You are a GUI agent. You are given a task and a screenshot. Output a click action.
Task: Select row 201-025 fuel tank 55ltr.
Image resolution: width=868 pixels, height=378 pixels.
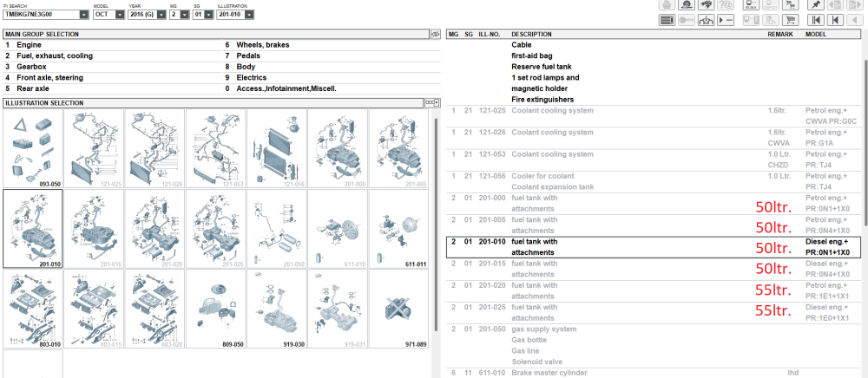coord(654,313)
